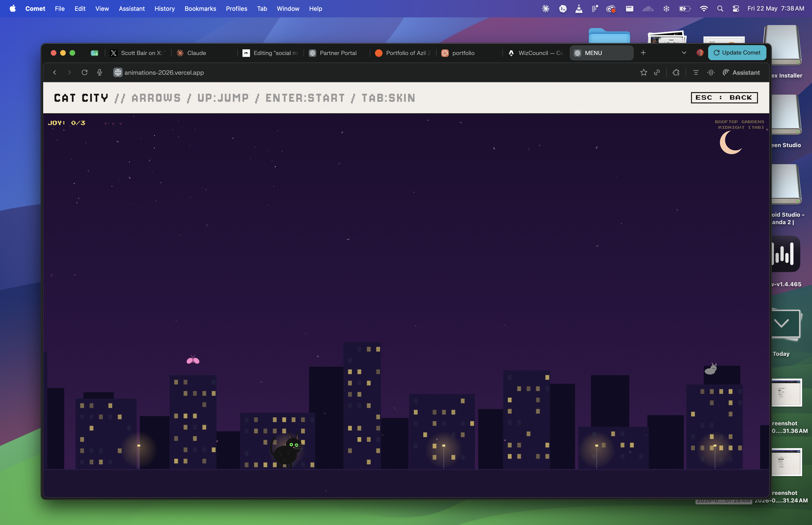Image resolution: width=812 pixels, height=525 pixels.
Task: Click the copy link icon
Action: point(657,72)
